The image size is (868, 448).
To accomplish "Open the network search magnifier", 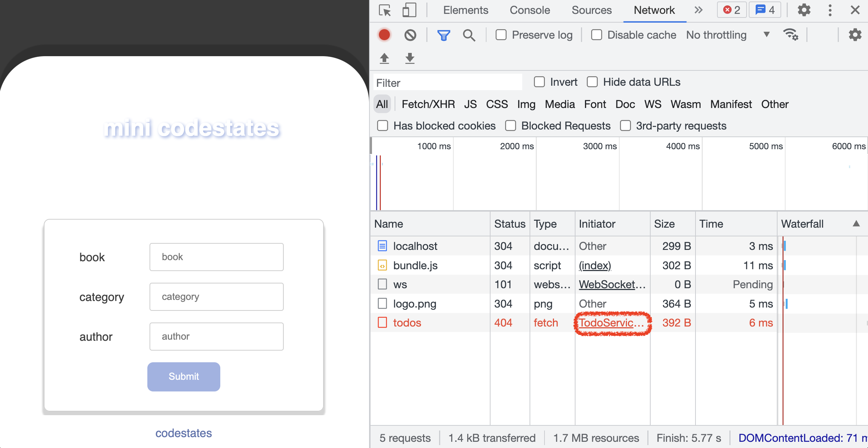I will 469,35.
